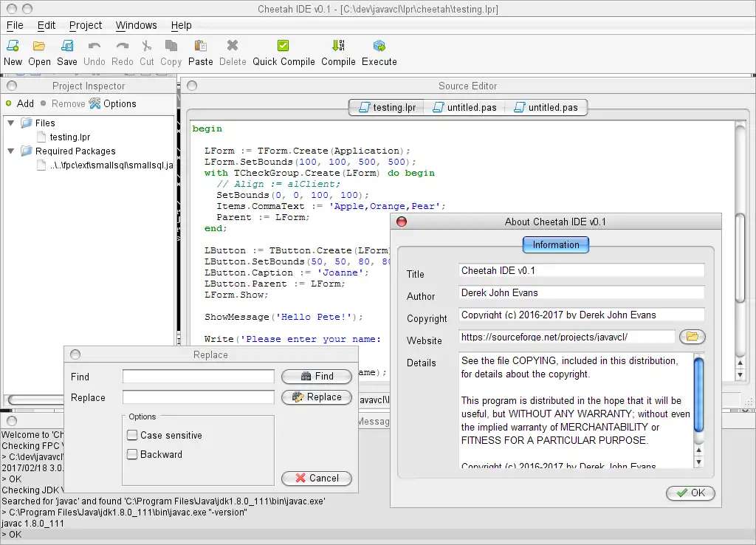Image resolution: width=756 pixels, height=545 pixels.
Task: Click the Source Editor scrollbar down arrow
Action: (x=740, y=374)
